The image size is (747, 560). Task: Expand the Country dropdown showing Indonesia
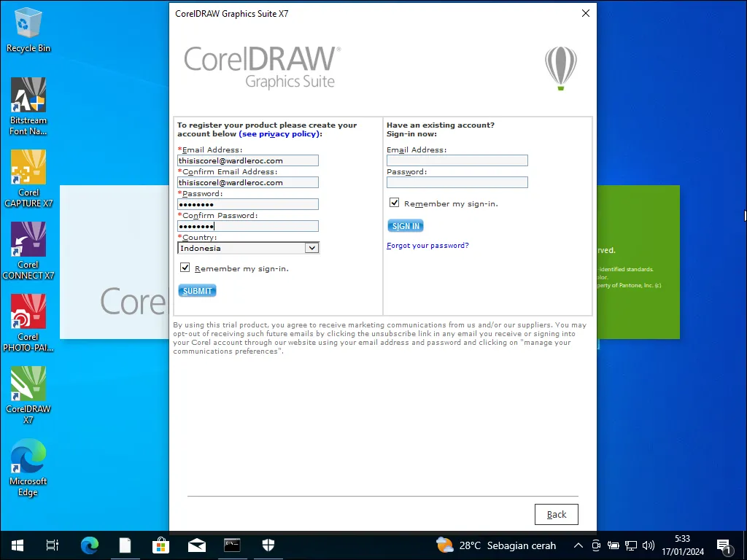coord(311,248)
